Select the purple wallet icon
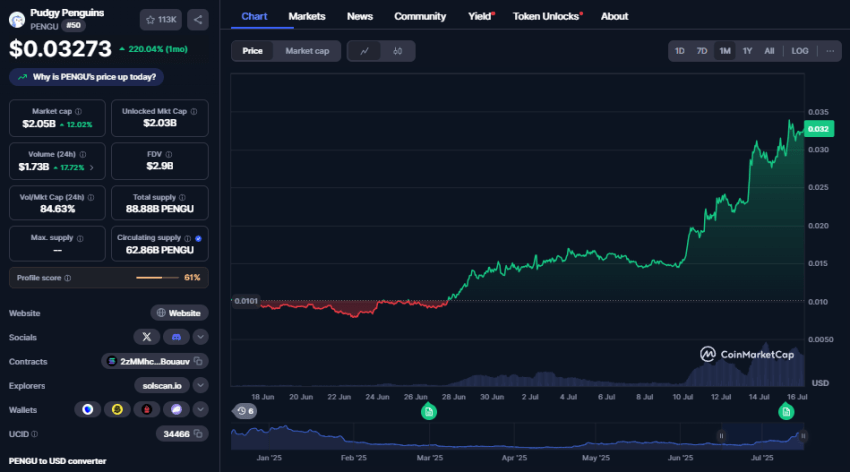Viewport: 850px width, 472px height. click(x=176, y=410)
